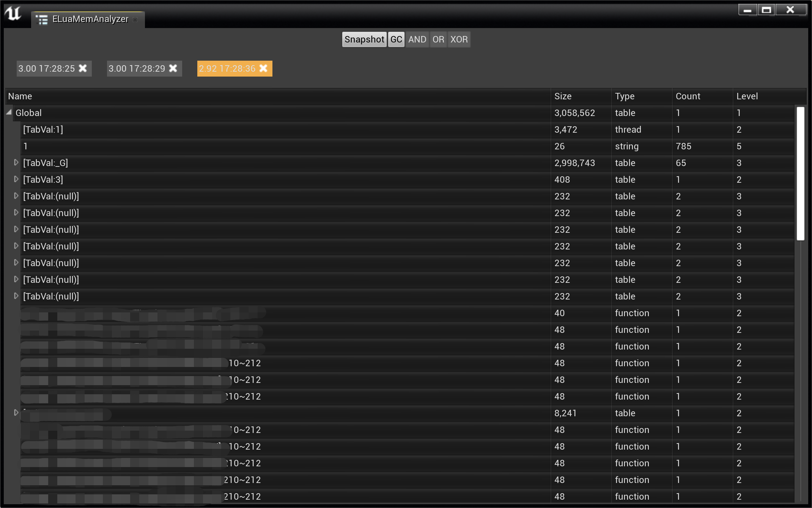Collapse the Global tree node
The height and width of the screenshot is (508, 812).
[9, 112]
